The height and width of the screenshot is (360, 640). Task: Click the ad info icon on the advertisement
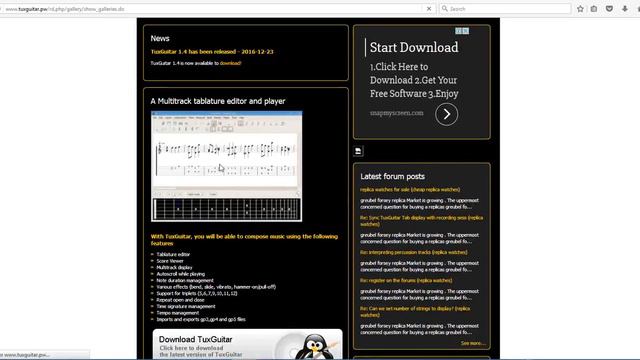click(459, 31)
